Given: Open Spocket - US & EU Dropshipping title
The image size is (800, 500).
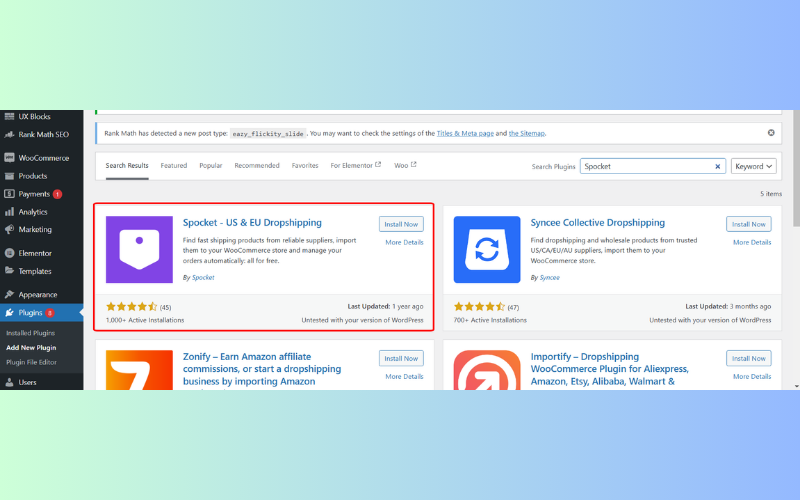Looking at the screenshot, I should tap(252, 223).
